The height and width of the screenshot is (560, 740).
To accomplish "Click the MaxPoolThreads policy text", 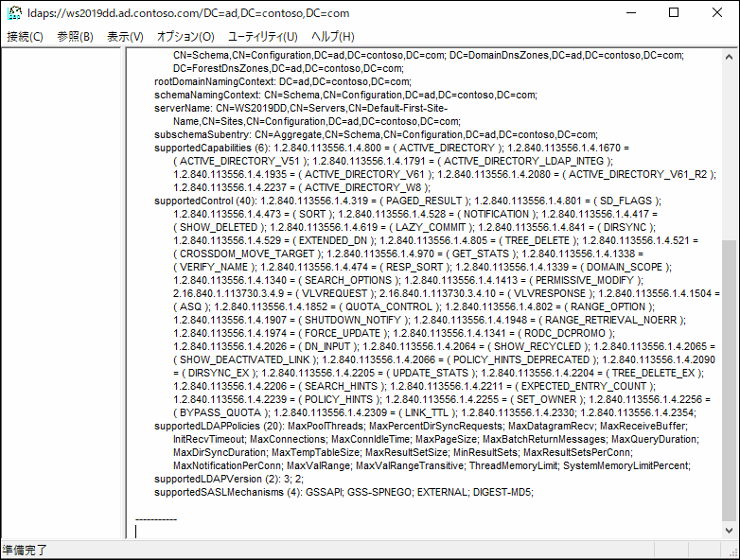I will point(326,426).
